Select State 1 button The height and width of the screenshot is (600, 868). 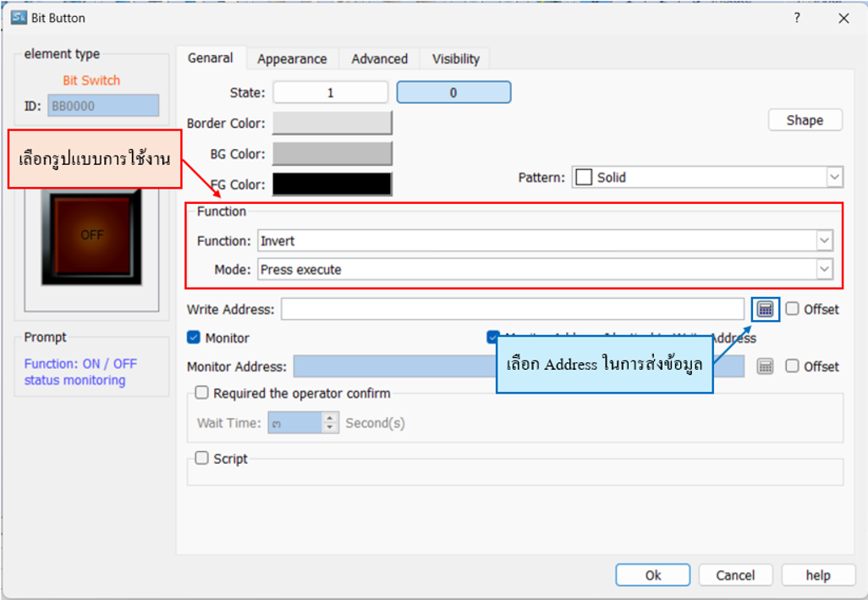pyautogui.click(x=330, y=92)
